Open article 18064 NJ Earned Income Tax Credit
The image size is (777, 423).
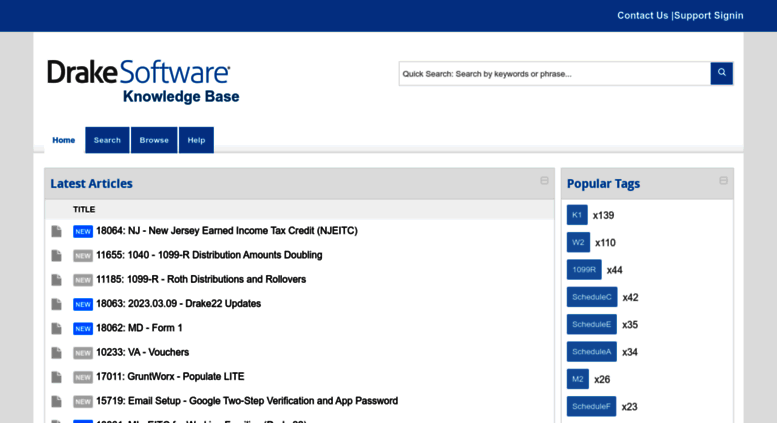(x=226, y=231)
